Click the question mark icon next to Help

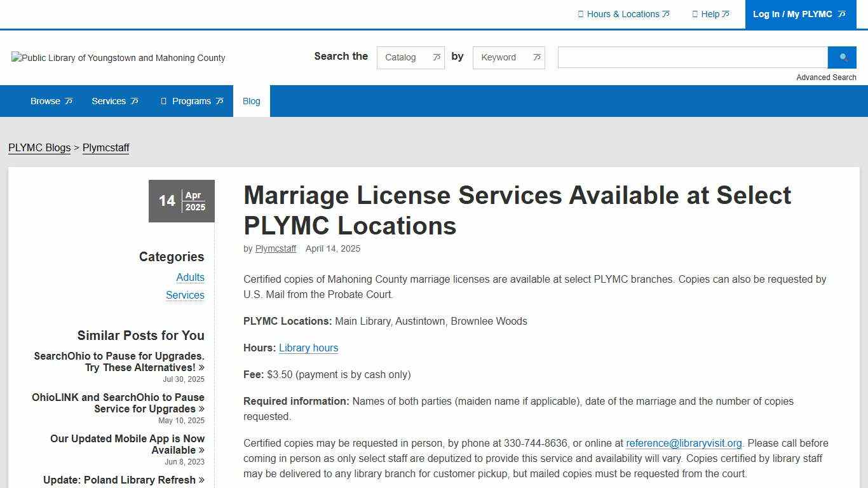click(695, 14)
